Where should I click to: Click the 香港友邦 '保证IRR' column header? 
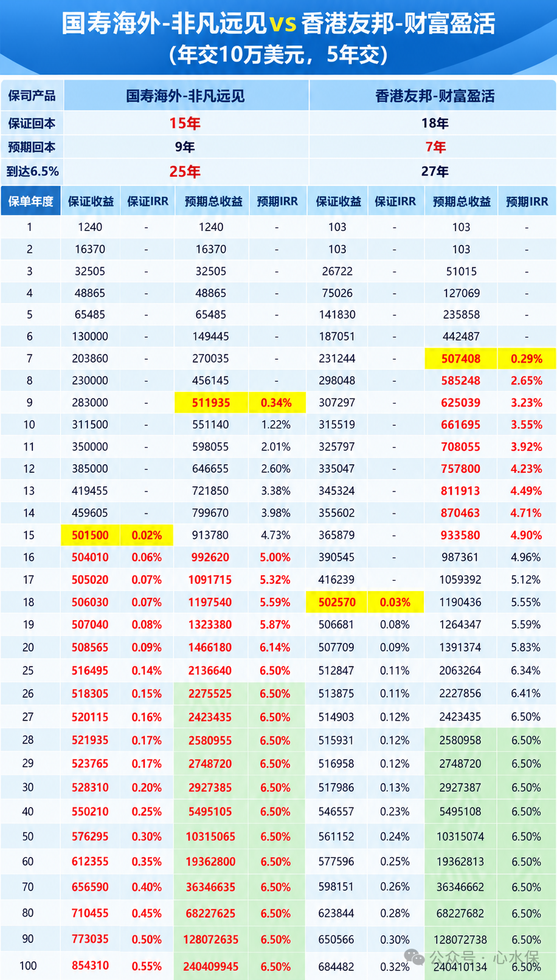pyautogui.click(x=395, y=201)
